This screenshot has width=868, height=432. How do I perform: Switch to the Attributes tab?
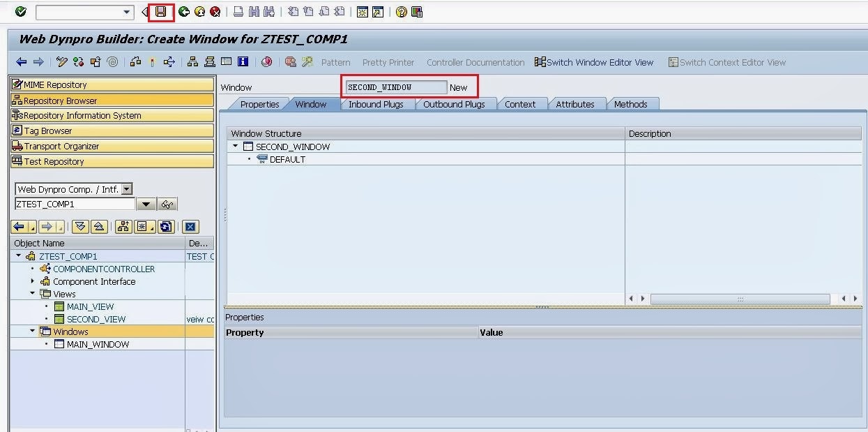point(575,104)
